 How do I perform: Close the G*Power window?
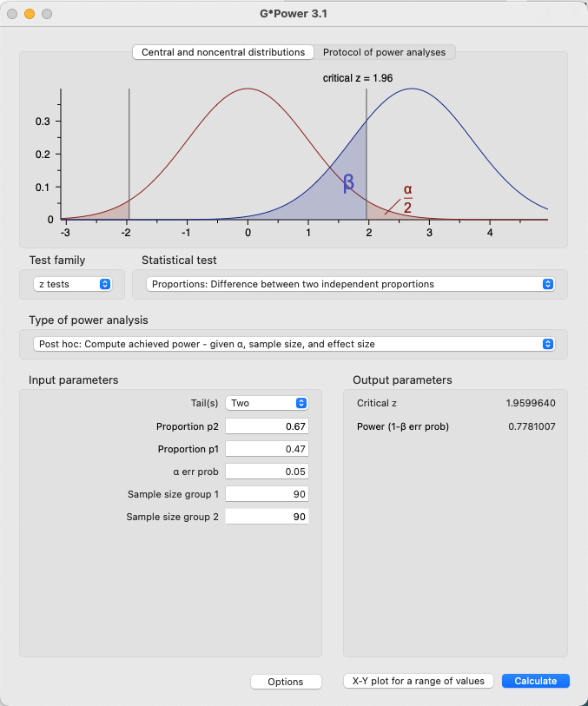[x=13, y=14]
